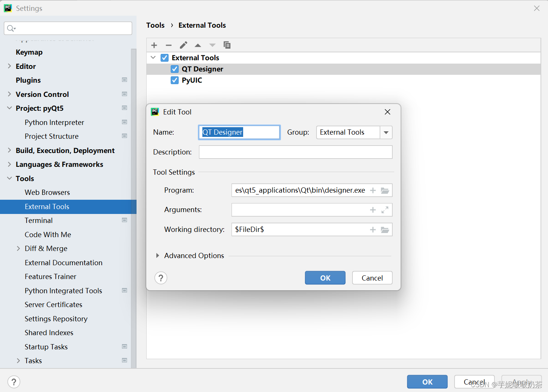Select Shared Indexes item
548x392 pixels.
pyautogui.click(x=49, y=333)
